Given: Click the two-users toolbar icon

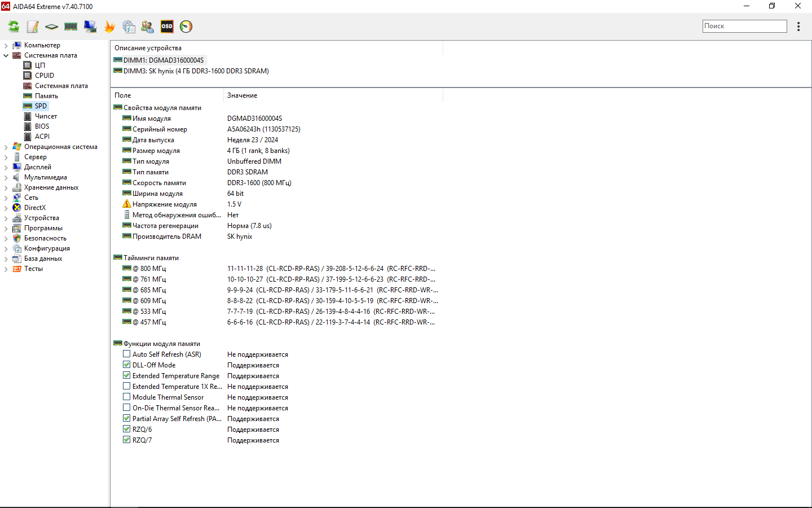Looking at the screenshot, I should click(x=148, y=27).
